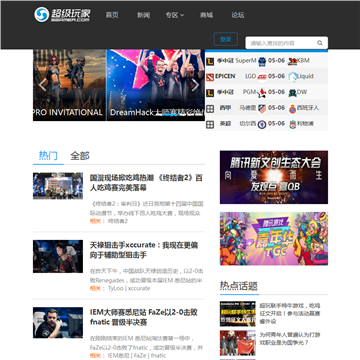Open article IEM大师赛悉尼站 FaZe以2-0击败

pyautogui.click(x=144, y=317)
